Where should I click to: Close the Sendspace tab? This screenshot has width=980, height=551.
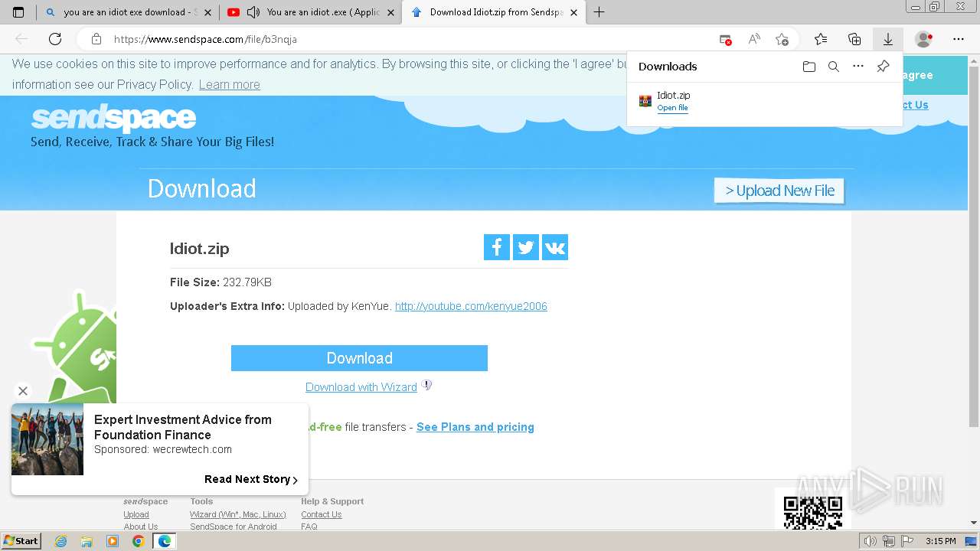tap(573, 12)
